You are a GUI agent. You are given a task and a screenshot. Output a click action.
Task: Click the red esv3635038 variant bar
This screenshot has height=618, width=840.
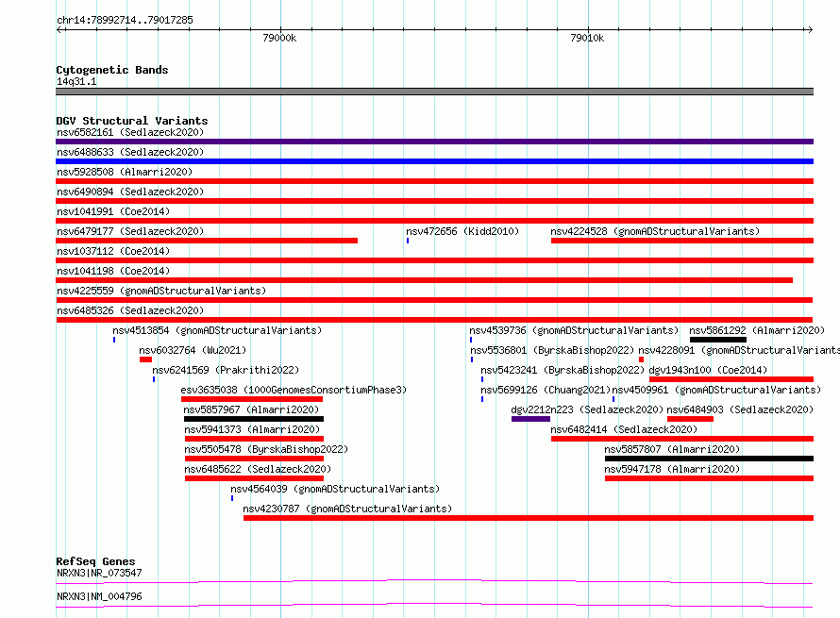click(252, 399)
